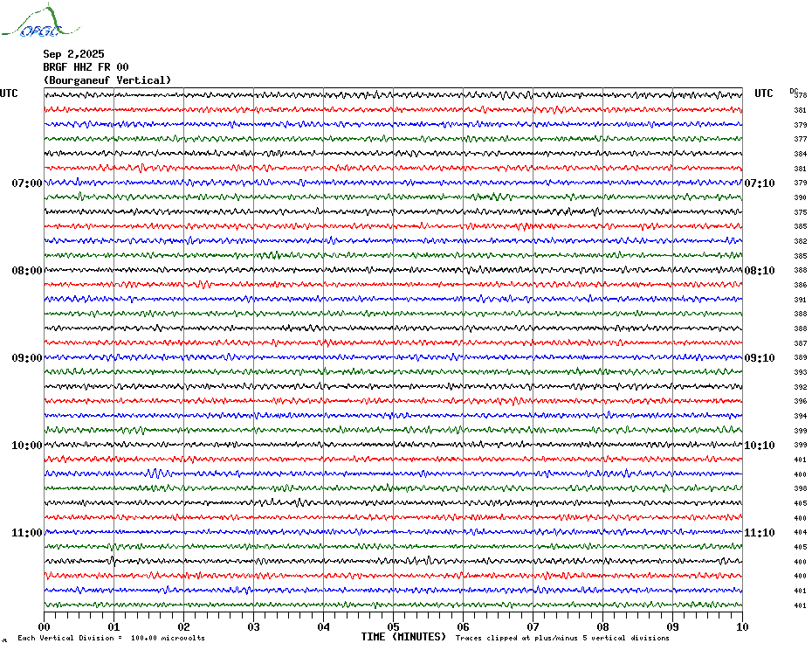Click the BRGF HHZ FR 00 station label
This screenshot has height=650, width=812.
[x=86, y=67]
